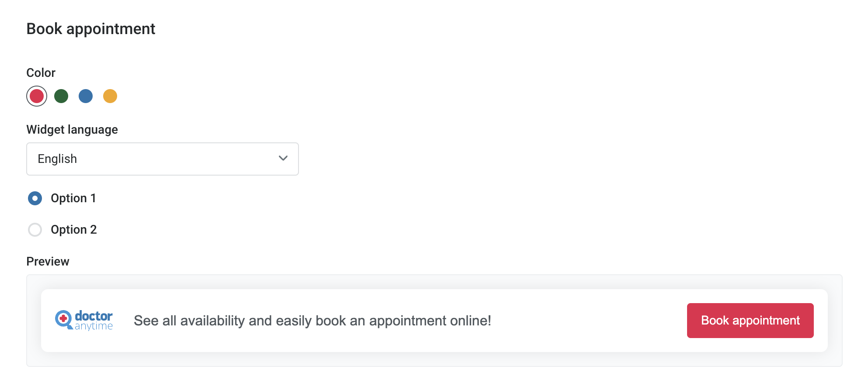Click the English value in the language box
The image size is (868, 373).
57,159
